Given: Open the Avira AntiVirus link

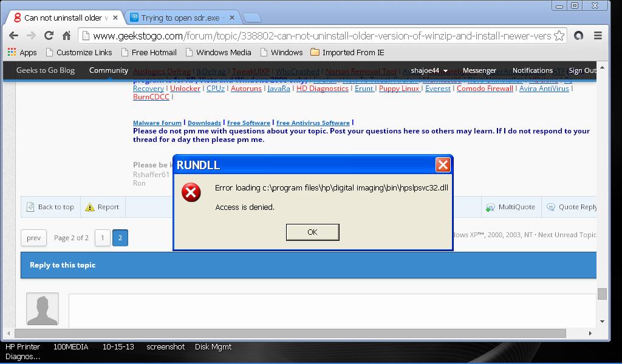Looking at the screenshot, I should point(544,89).
